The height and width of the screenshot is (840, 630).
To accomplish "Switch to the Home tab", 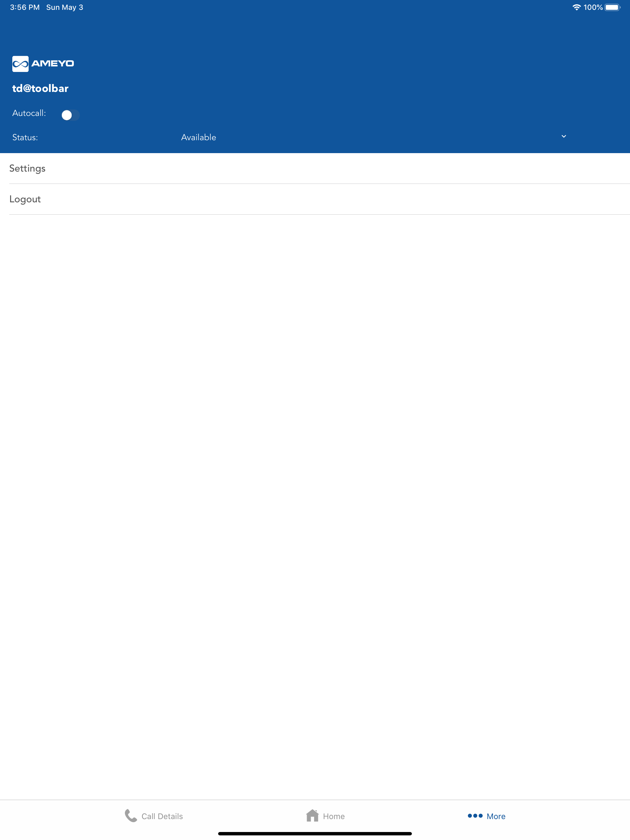I will [325, 816].
